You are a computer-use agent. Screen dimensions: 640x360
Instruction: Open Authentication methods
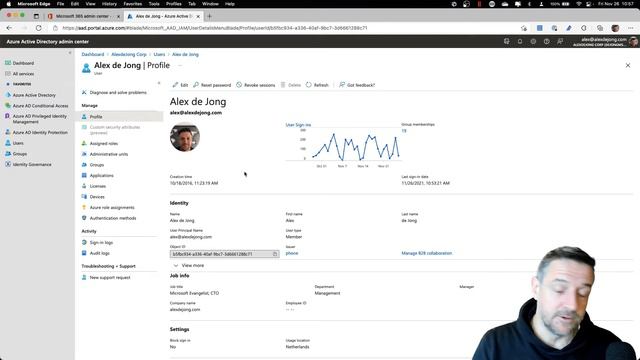113,218
